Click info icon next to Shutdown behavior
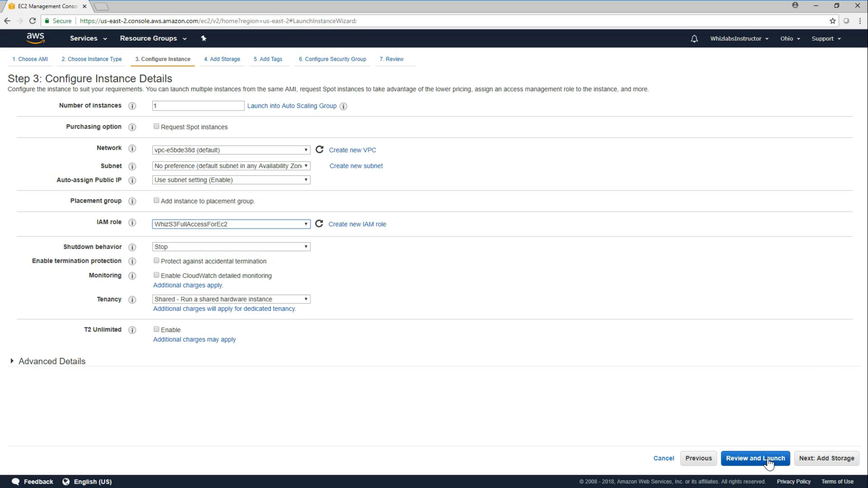The height and width of the screenshot is (488, 868). click(132, 247)
